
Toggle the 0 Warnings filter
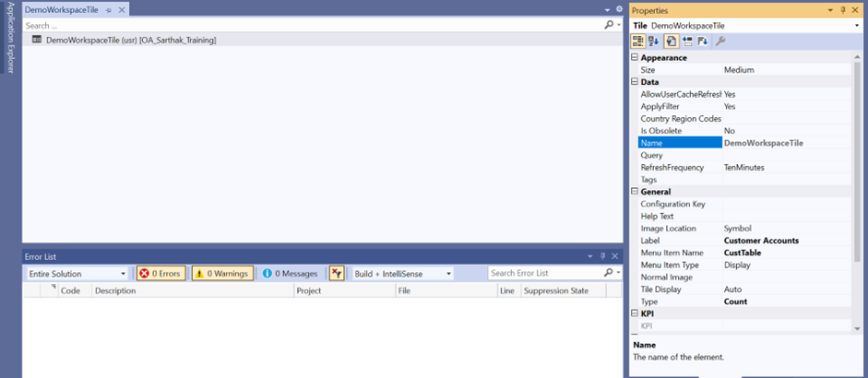[222, 274]
